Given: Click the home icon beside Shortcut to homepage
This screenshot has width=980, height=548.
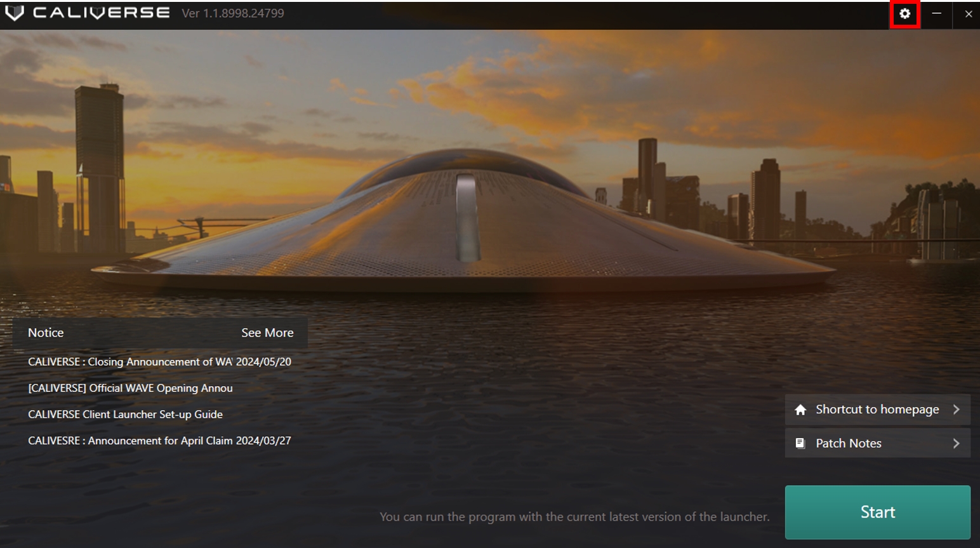Looking at the screenshot, I should (800, 410).
